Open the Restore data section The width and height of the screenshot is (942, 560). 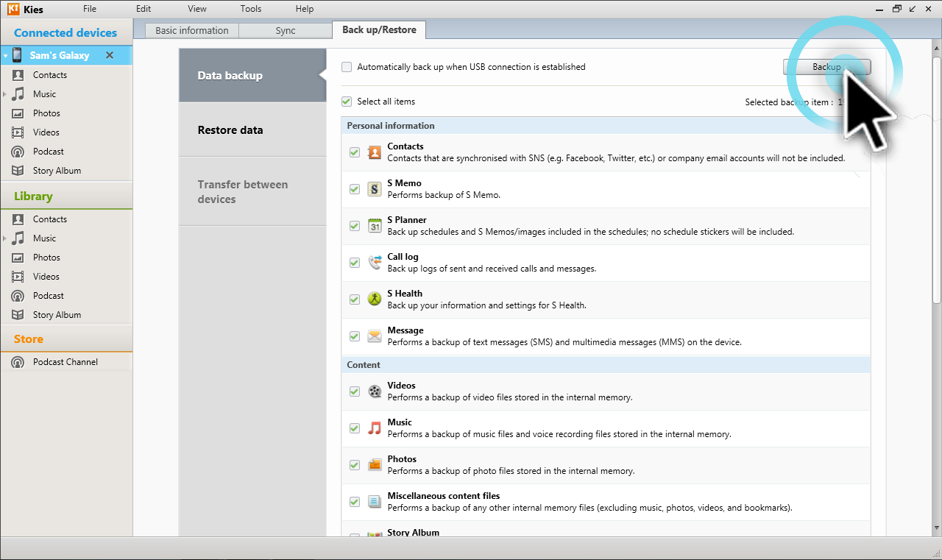coord(252,130)
